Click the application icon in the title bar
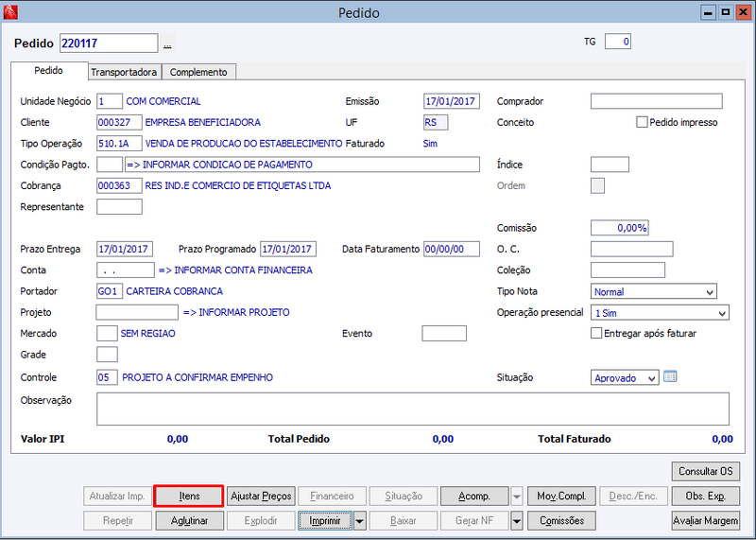This screenshot has height=540, width=756. 10,12
